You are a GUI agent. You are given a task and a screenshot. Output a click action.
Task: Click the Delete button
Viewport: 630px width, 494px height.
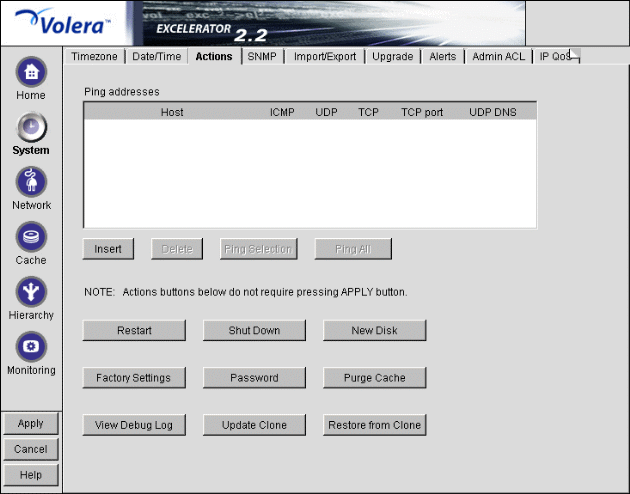[x=177, y=249]
